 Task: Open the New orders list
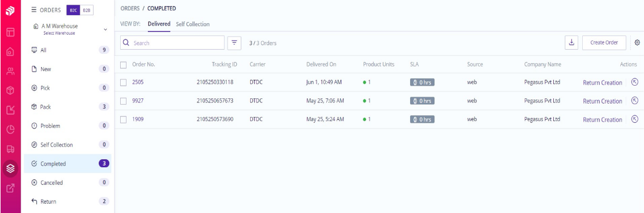pos(68,69)
